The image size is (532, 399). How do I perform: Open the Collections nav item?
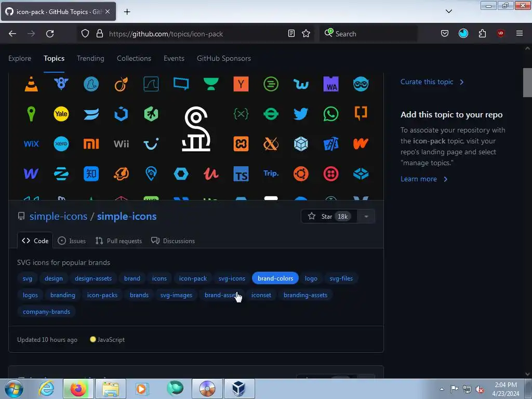point(134,58)
